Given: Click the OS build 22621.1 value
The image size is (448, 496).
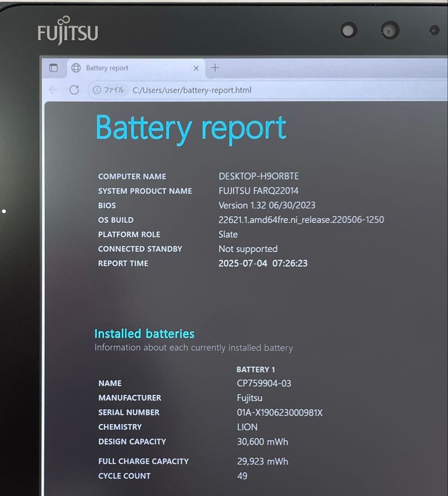Looking at the screenshot, I should point(301,220).
